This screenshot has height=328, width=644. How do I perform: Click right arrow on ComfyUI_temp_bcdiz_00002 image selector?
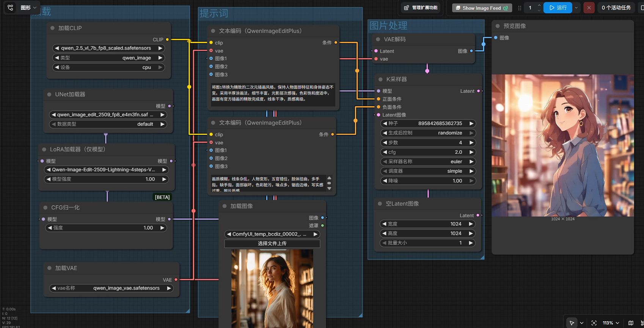[x=315, y=234]
